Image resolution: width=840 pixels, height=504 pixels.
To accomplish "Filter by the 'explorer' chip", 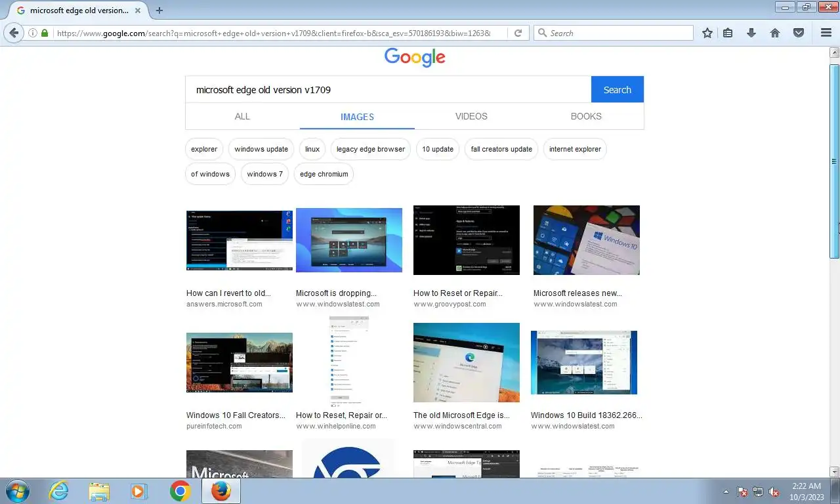I will pyautogui.click(x=204, y=149).
